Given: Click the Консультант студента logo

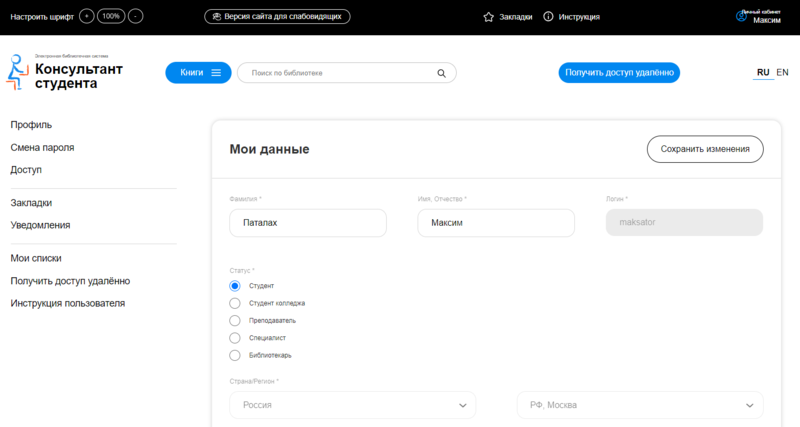Looking at the screenshot, I should coord(55,73).
